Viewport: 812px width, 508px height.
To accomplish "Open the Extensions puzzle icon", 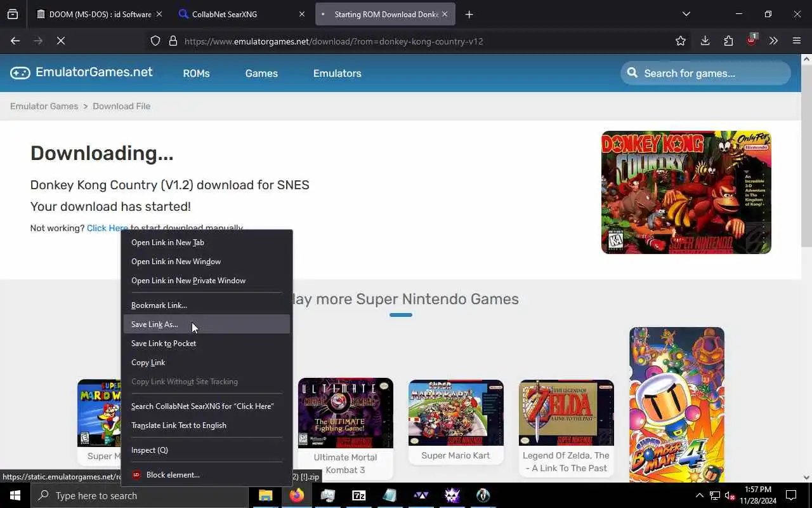I will 728,41.
